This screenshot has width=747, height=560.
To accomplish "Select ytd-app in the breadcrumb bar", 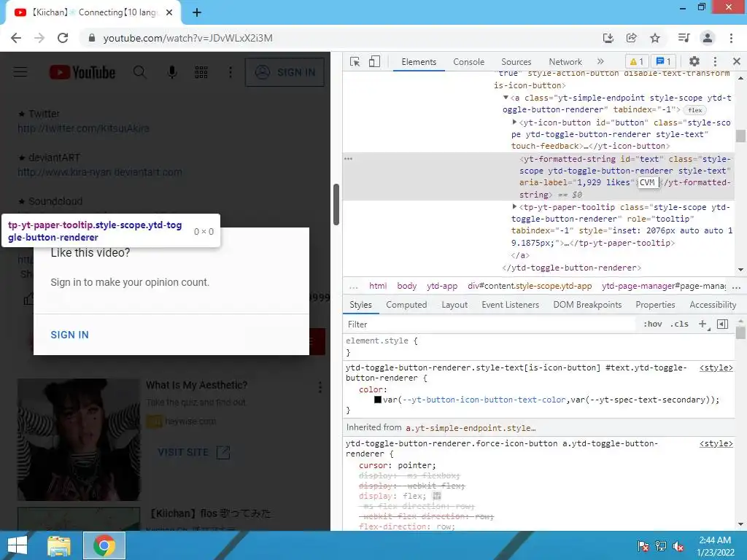I will click(x=442, y=286).
